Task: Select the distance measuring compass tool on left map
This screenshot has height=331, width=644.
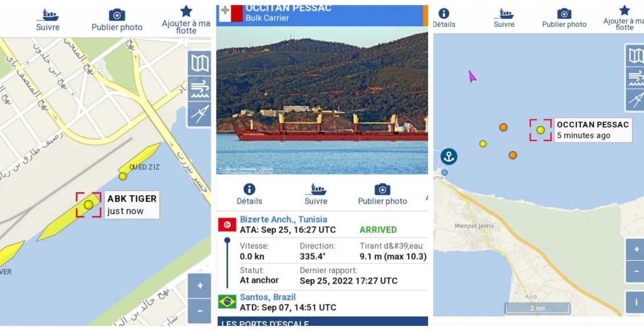Action: click(x=199, y=114)
